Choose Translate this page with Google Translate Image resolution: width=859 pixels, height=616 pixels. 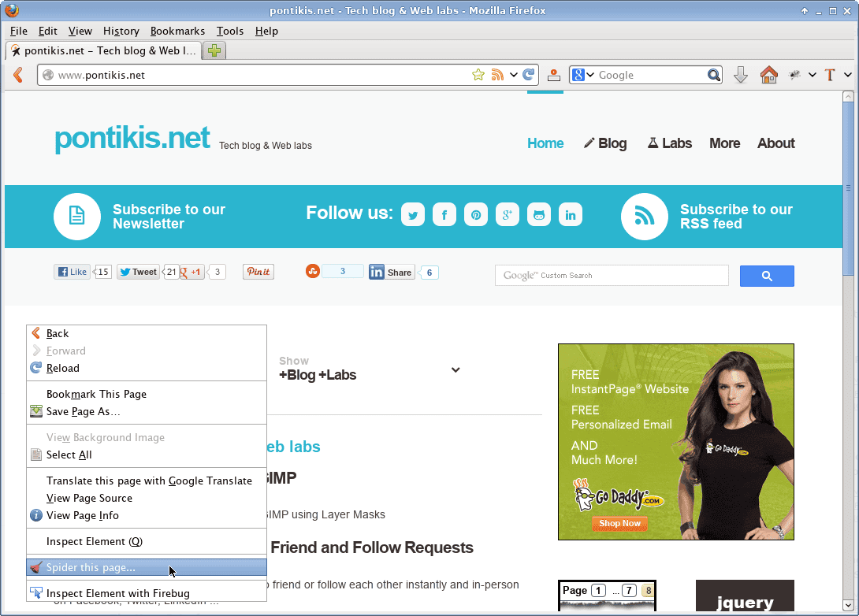[x=147, y=481]
